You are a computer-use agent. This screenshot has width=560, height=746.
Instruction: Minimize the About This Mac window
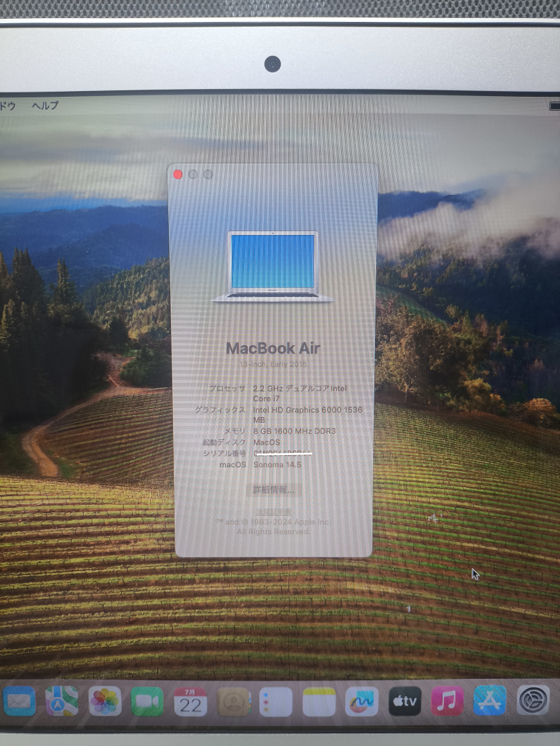point(193,175)
